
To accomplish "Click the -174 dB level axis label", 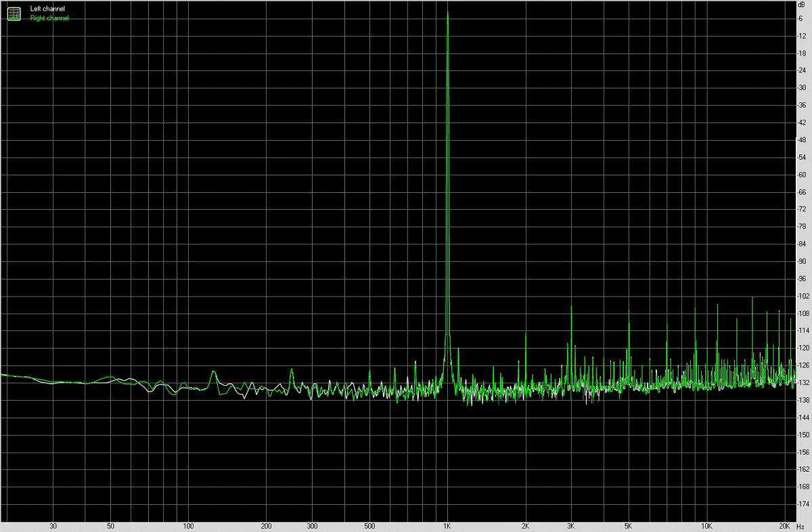I will pyautogui.click(x=803, y=504).
